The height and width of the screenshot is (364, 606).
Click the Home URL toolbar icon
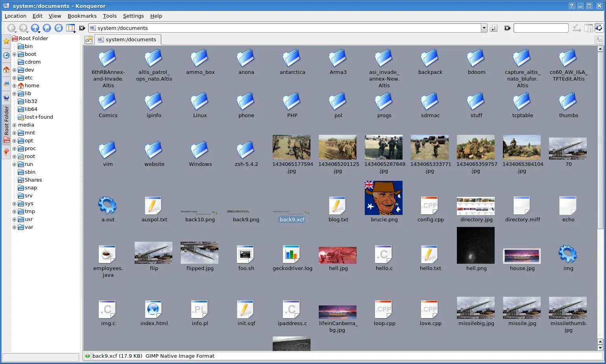click(47, 28)
